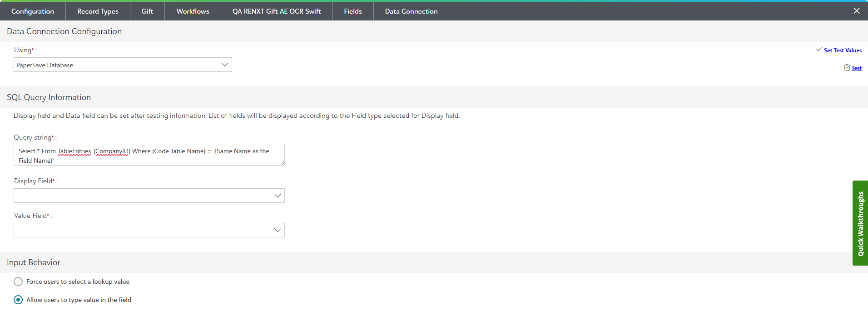Expand the Display Field dropdown

point(149,196)
